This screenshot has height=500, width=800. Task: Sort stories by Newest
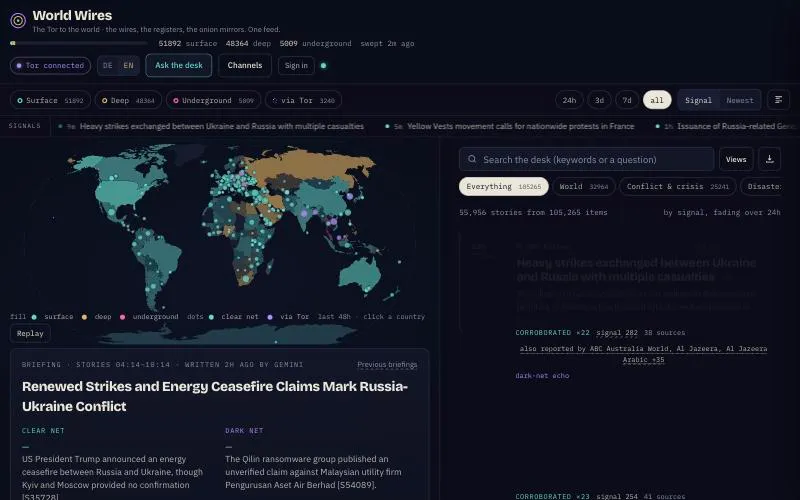point(740,100)
